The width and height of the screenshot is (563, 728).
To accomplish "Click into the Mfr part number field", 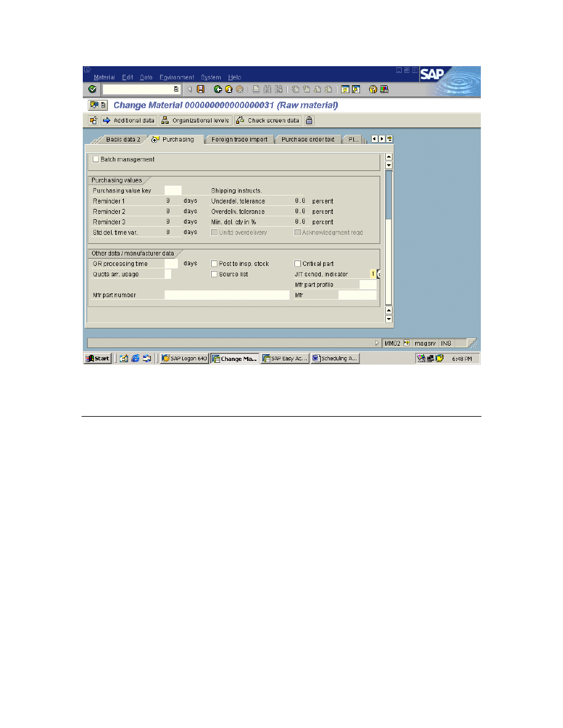I will [x=226, y=295].
